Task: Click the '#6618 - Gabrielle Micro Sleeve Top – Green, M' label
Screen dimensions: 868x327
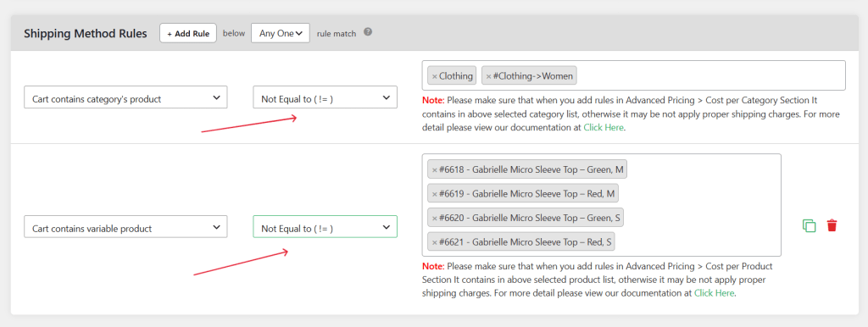Action: tap(531, 170)
